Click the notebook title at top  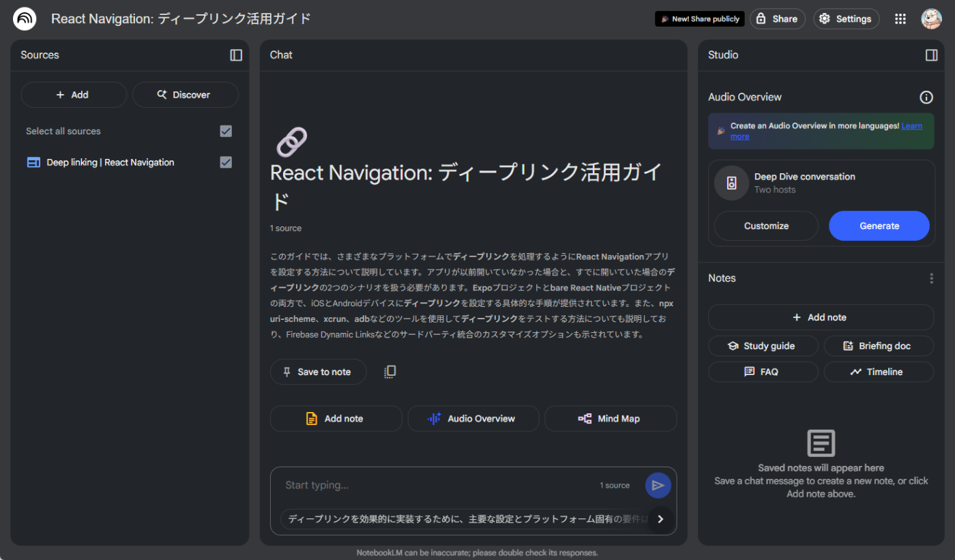point(181,18)
